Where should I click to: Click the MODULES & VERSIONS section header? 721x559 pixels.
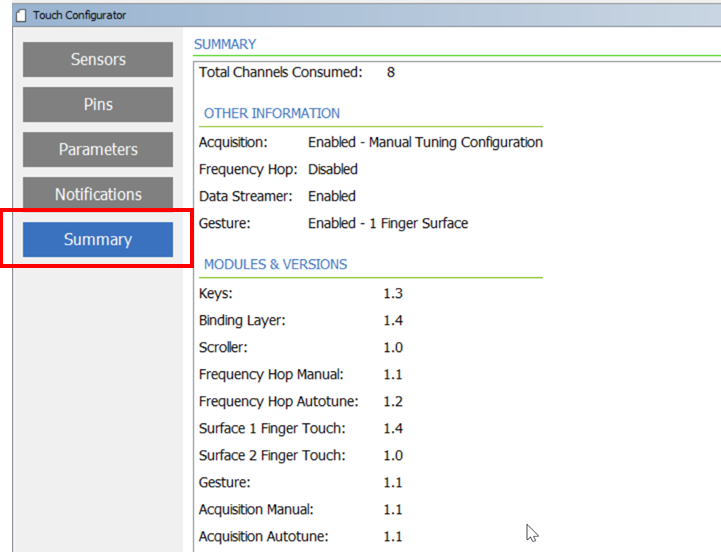point(276,265)
